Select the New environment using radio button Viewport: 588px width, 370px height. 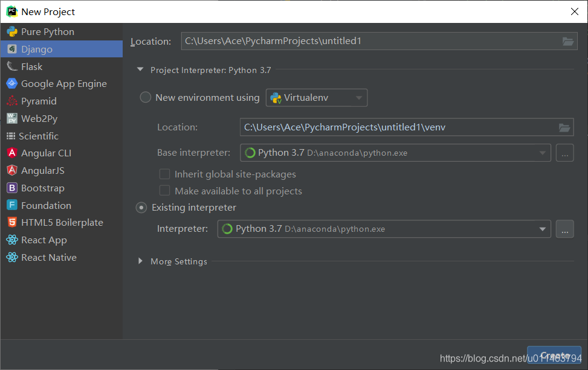pos(146,97)
